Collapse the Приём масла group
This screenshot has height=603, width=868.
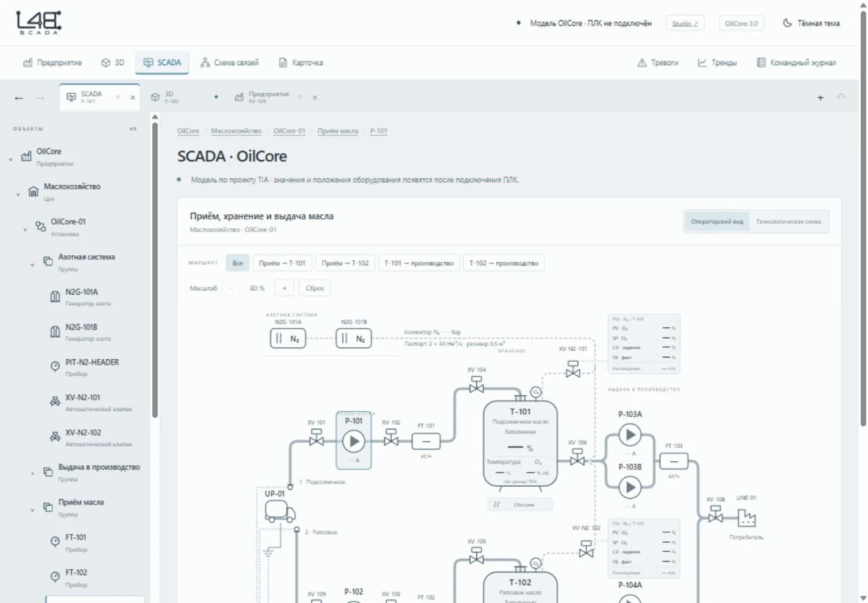click(32, 510)
